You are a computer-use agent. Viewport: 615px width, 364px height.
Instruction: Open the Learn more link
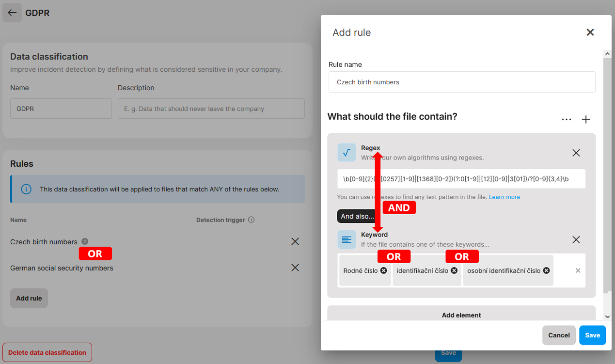[x=504, y=197]
